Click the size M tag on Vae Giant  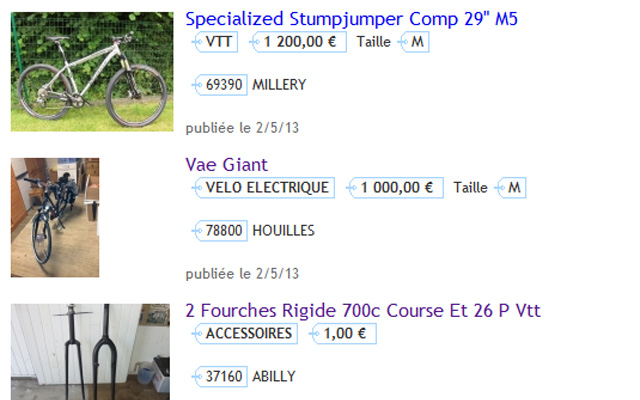tap(511, 188)
